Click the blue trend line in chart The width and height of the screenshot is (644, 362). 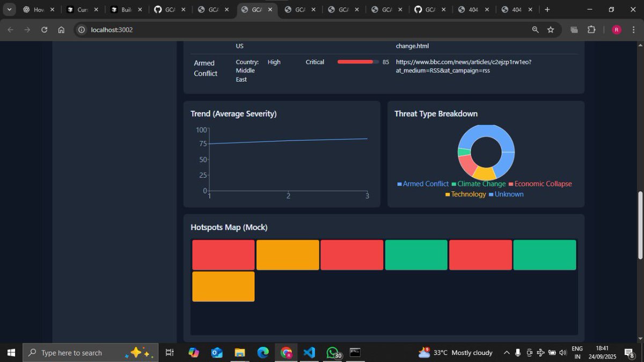288,141
